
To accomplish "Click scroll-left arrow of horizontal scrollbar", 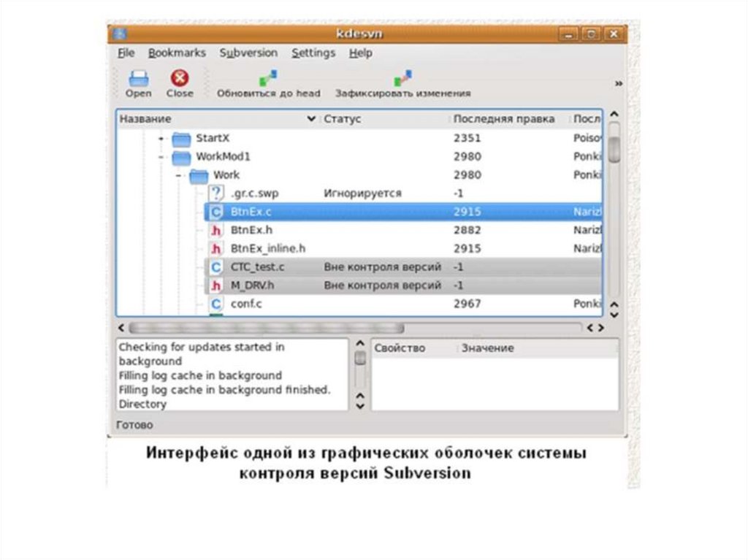I will [121, 328].
